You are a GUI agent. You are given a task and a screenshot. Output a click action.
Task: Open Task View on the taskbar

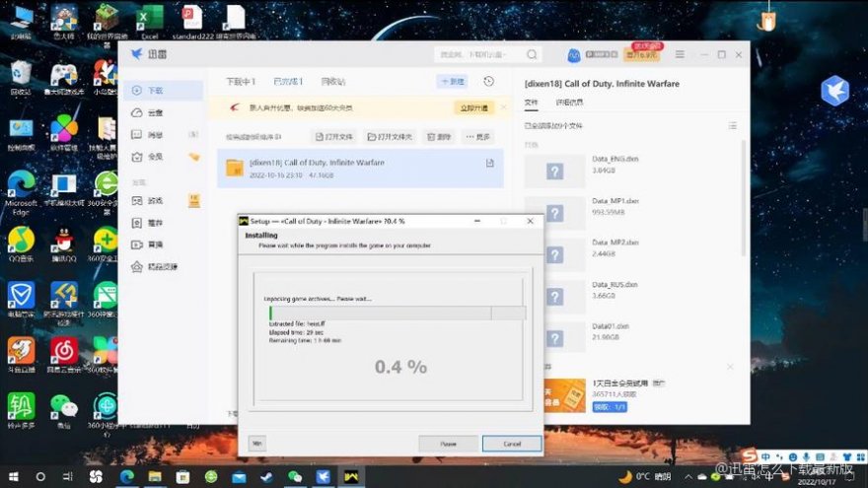(x=67, y=476)
